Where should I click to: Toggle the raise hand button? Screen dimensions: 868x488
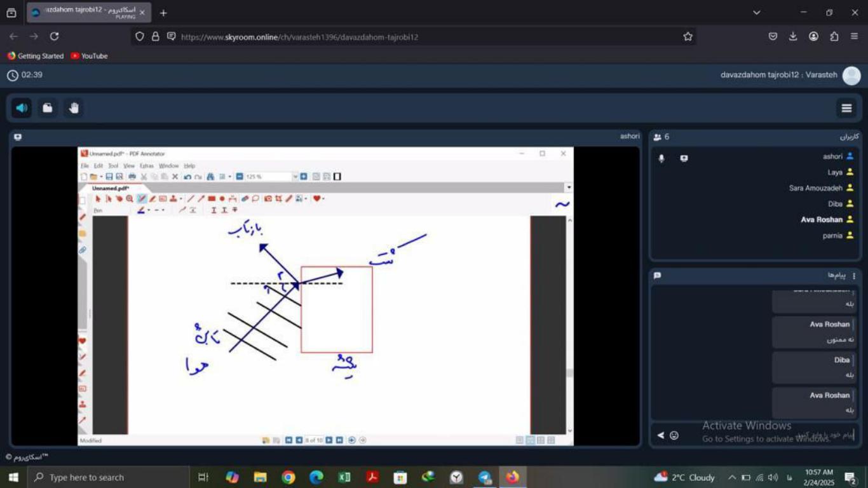tap(74, 108)
